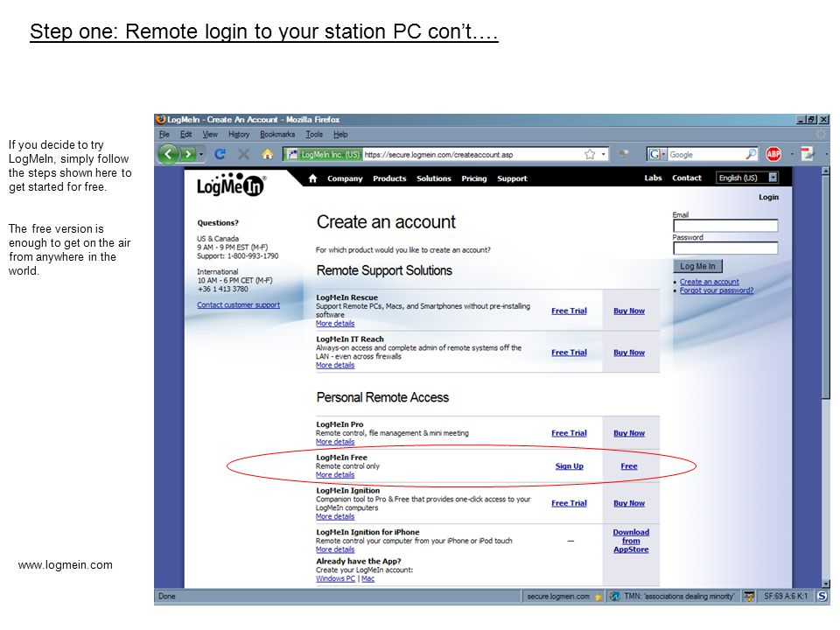Click the SF:69 A:6 K:1 status text
Image resolution: width=840 pixels, height=630 pixels.
(x=786, y=596)
